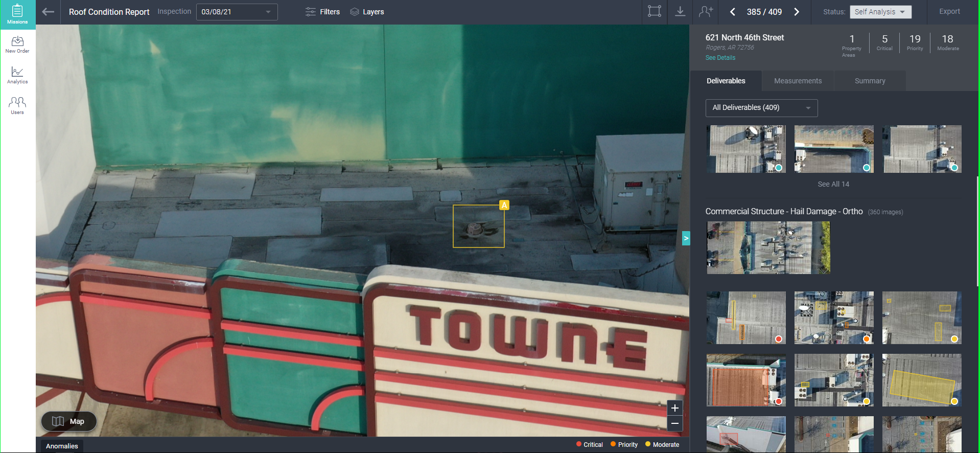
Task: Click the See Details link
Action: point(720,58)
